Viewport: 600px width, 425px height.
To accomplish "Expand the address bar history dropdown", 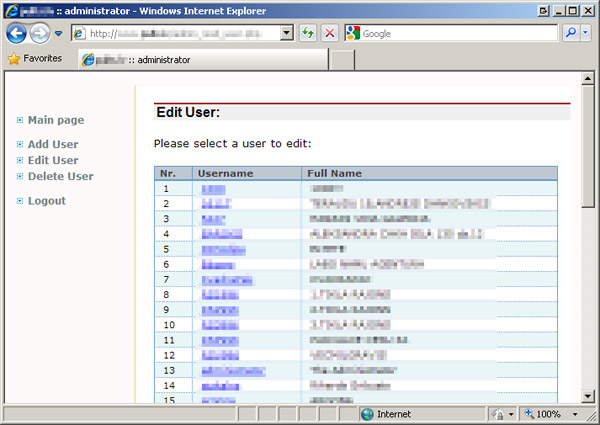I will 288,33.
